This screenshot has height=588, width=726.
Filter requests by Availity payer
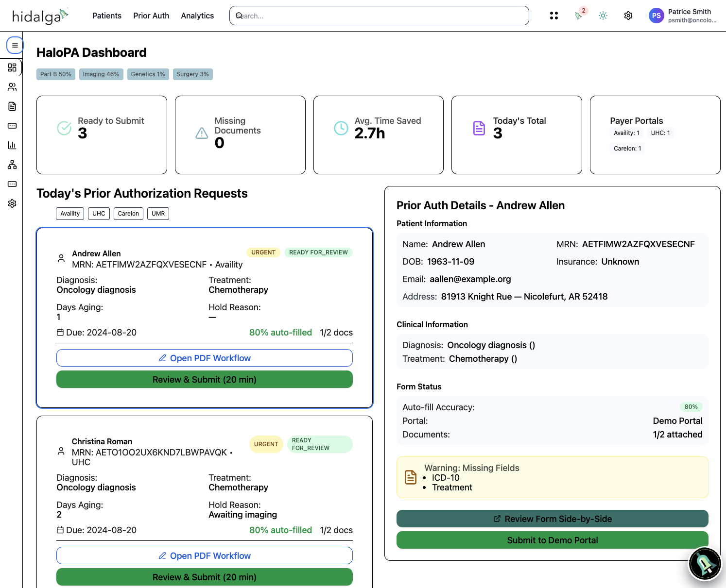point(70,214)
